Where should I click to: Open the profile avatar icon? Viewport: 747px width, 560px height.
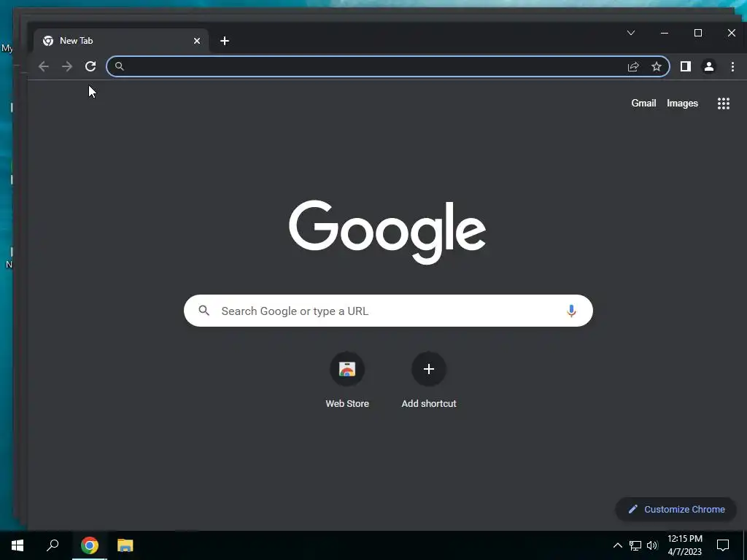click(x=709, y=66)
